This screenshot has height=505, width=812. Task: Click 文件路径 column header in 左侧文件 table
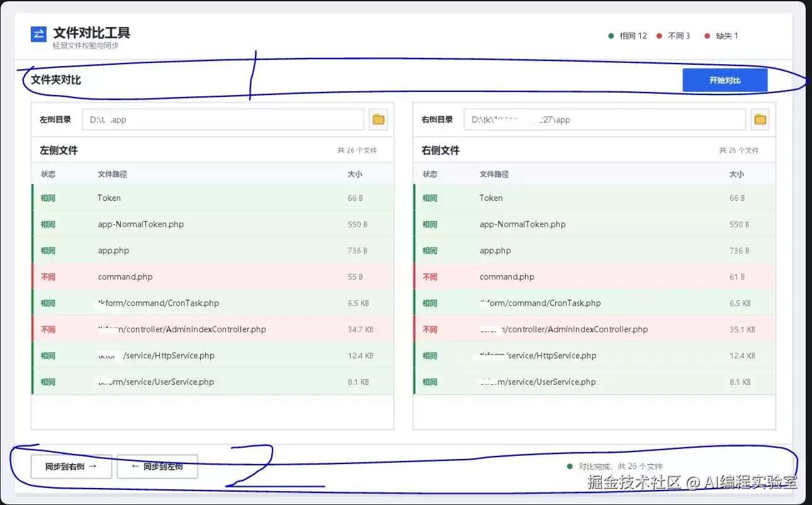point(113,174)
